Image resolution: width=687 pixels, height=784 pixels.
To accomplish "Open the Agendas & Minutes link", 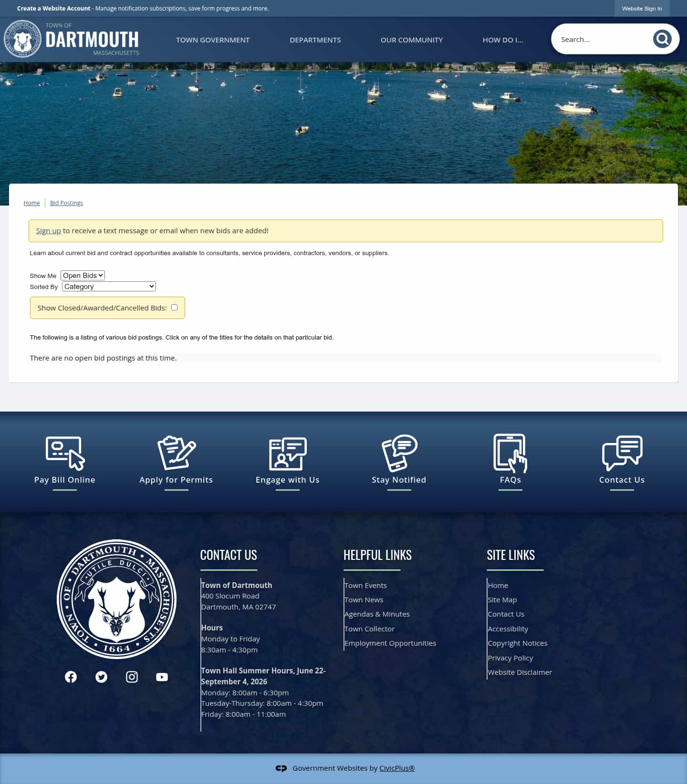I will point(377,614).
